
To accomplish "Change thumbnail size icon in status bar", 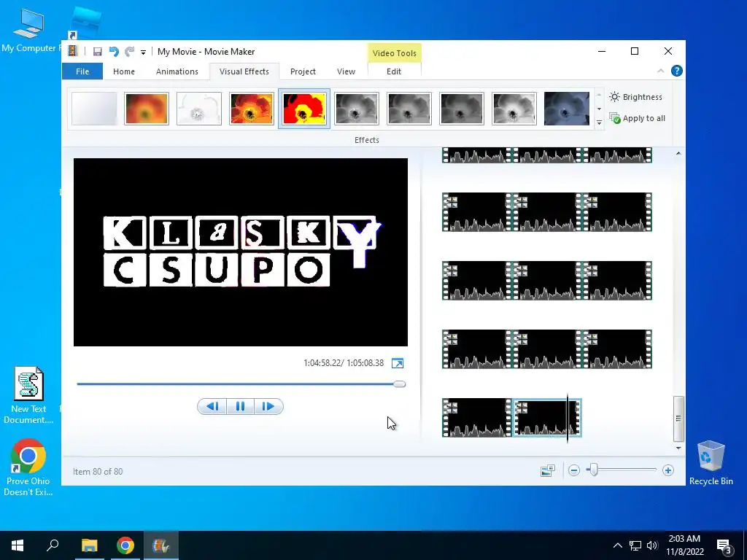I will pos(548,471).
